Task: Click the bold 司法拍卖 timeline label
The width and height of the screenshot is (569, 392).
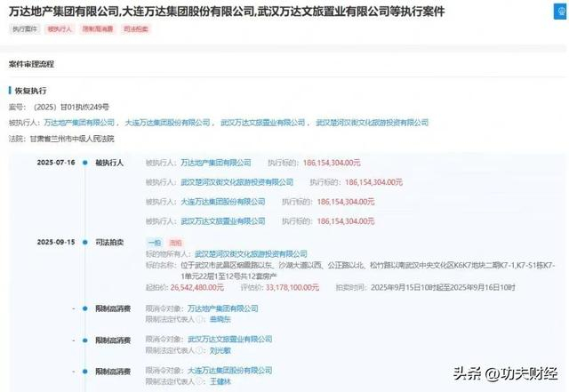Action: pyautogui.click(x=109, y=242)
